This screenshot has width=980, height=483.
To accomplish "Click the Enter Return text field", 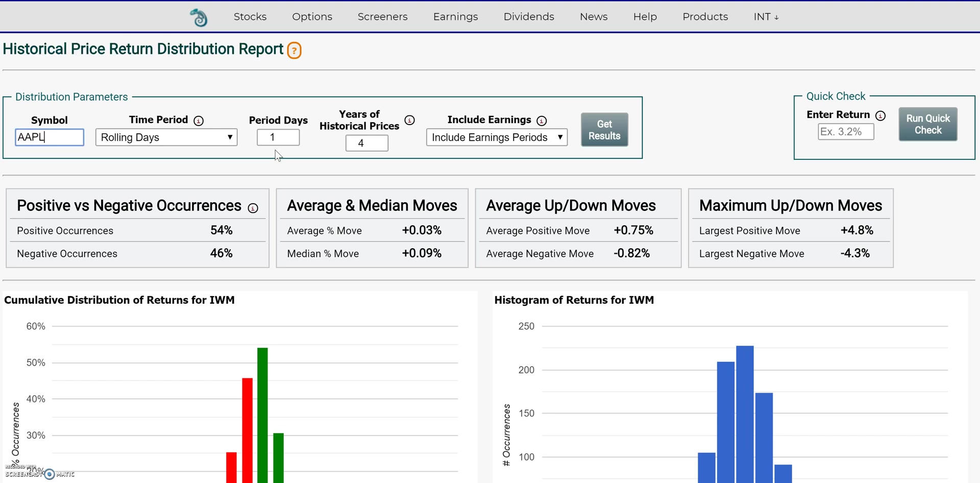I will 845,132.
